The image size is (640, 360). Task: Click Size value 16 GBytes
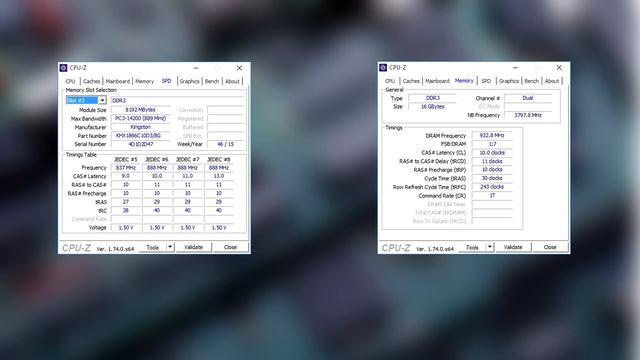433,107
